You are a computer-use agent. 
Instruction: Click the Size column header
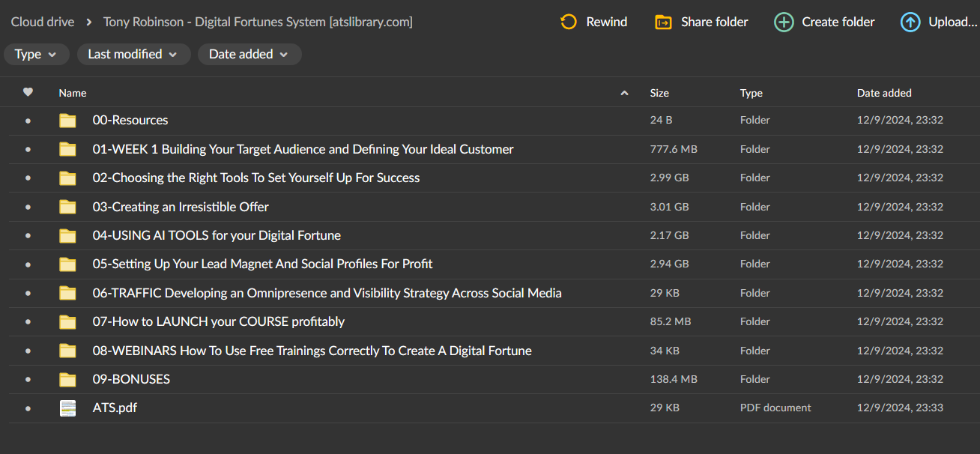click(x=659, y=92)
